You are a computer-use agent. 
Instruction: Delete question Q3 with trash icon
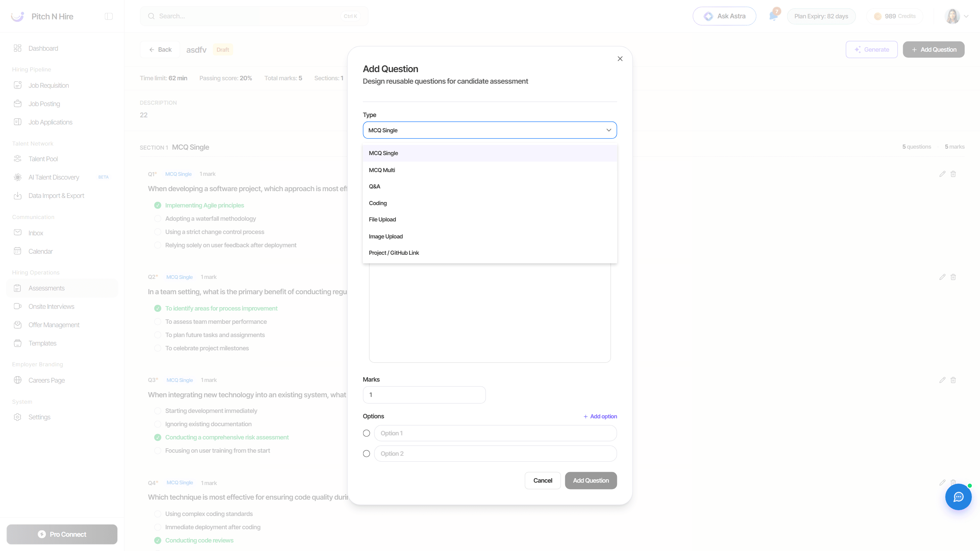click(953, 380)
